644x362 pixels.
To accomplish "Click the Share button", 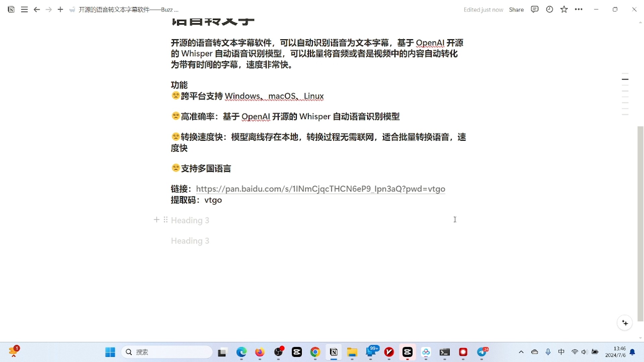I will coord(516,10).
